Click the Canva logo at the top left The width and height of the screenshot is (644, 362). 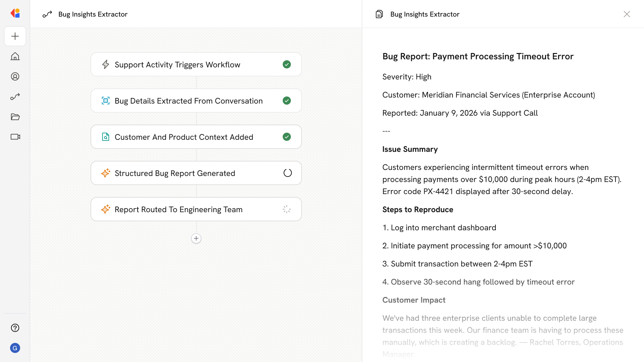point(15,13)
